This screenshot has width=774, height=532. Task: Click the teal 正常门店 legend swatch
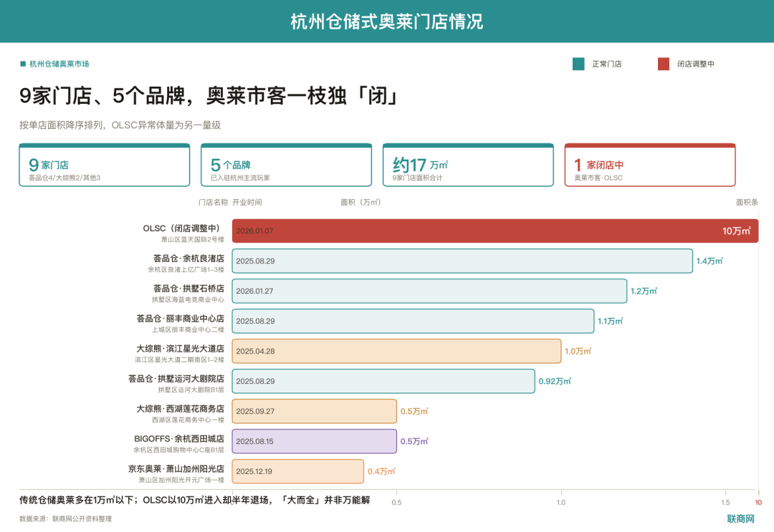pyautogui.click(x=578, y=64)
